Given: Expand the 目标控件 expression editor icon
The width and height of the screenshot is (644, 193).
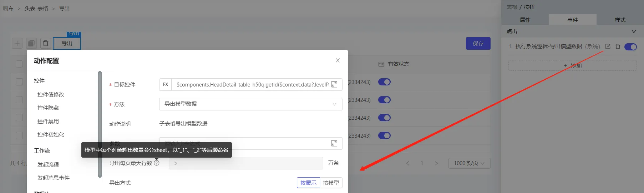Looking at the screenshot, I should [334, 84].
